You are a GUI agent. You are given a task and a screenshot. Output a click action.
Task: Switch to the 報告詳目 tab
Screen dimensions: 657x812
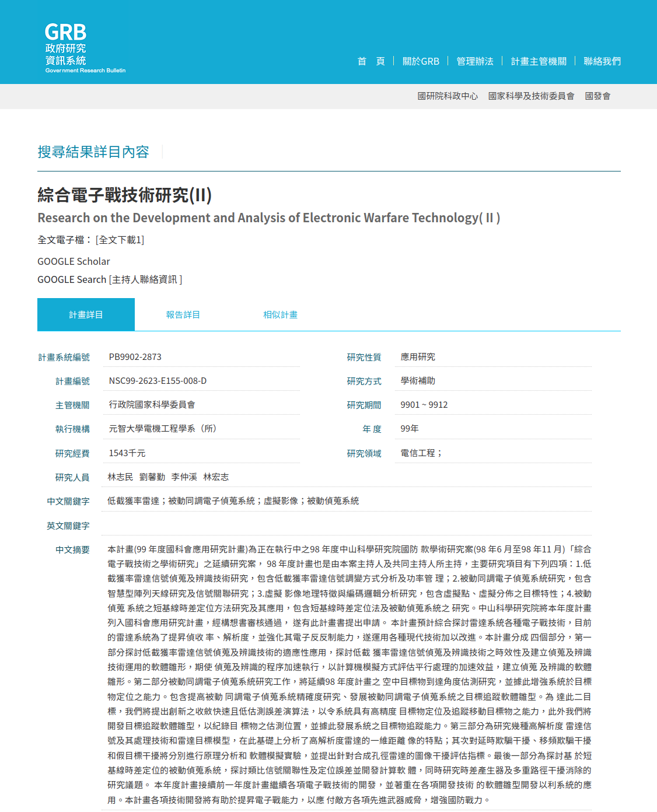[183, 314]
